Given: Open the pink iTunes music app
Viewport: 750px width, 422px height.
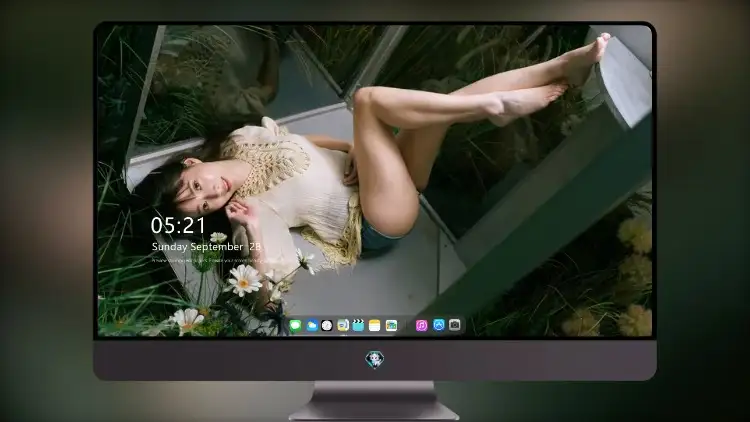Looking at the screenshot, I should (x=421, y=326).
